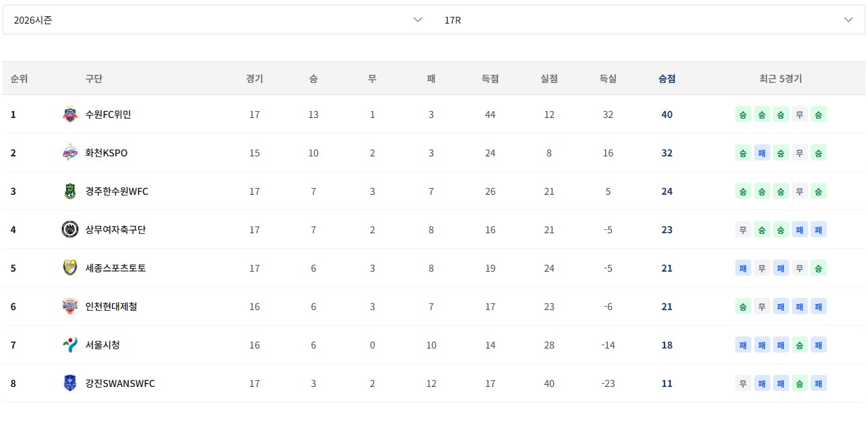This screenshot has height=422, width=868.
Task: Click the 수원FC위민 team name
Action: (x=108, y=115)
